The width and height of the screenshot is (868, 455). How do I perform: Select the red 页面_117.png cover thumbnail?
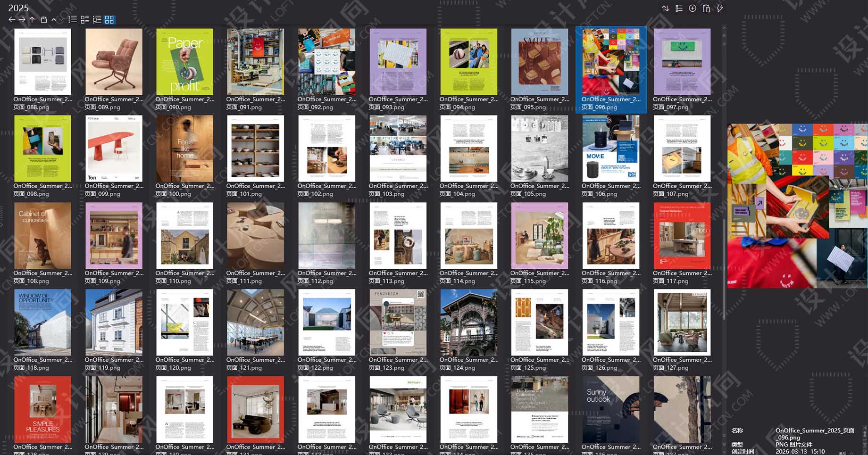coord(682,236)
